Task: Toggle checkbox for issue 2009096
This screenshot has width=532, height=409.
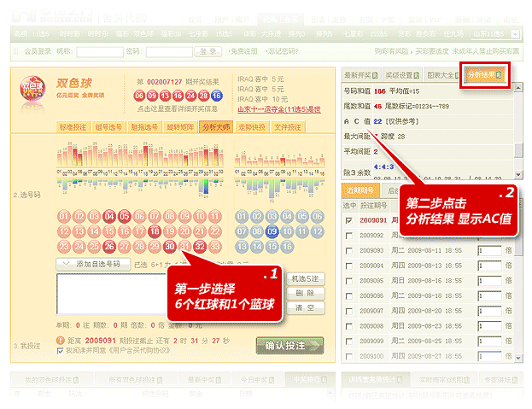Action: [348, 296]
